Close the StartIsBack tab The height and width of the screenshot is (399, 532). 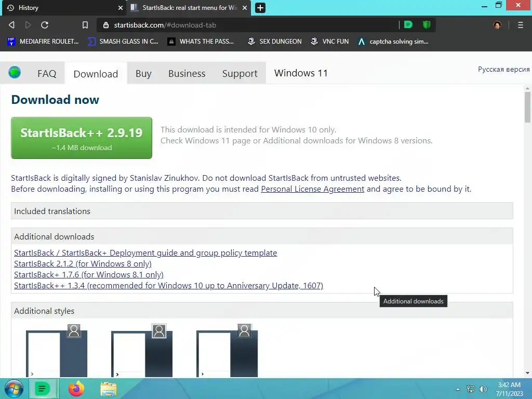245,7
